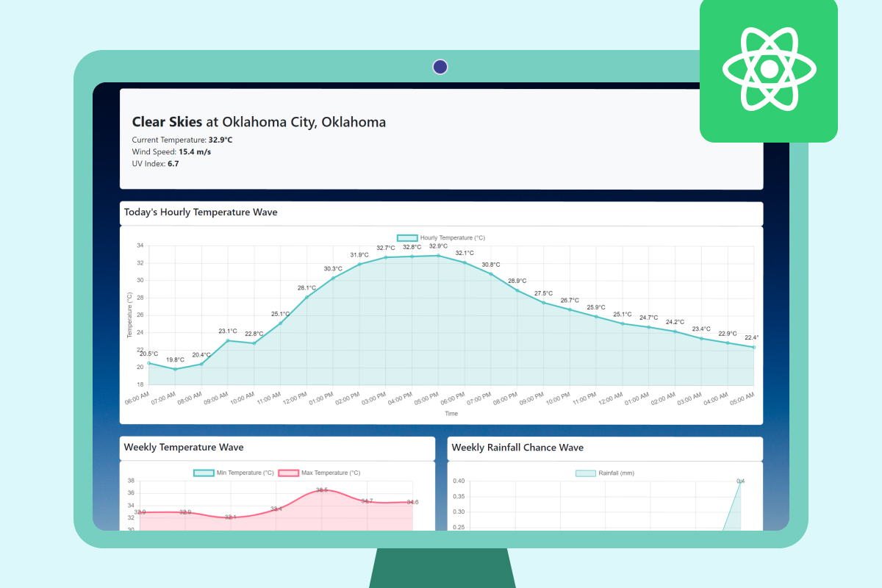Click the React atom logo icon
Image resolution: width=882 pixels, height=588 pixels.
(769, 70)
